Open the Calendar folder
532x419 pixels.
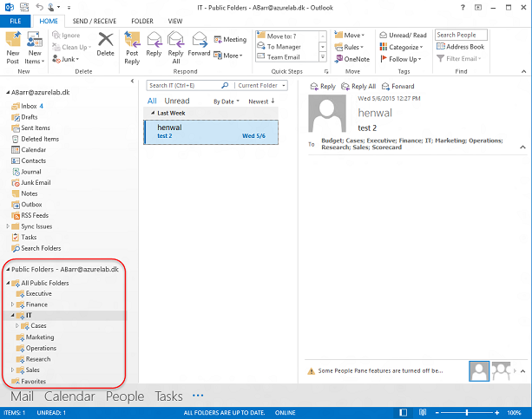tap(29, 149)
